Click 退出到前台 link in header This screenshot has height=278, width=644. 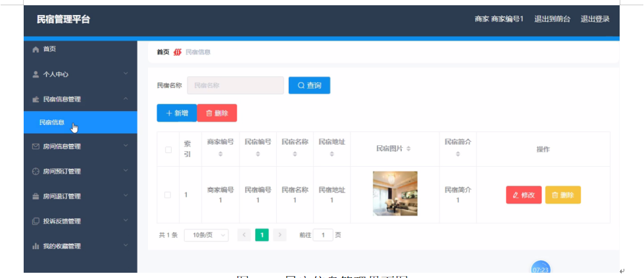(552, 19)
